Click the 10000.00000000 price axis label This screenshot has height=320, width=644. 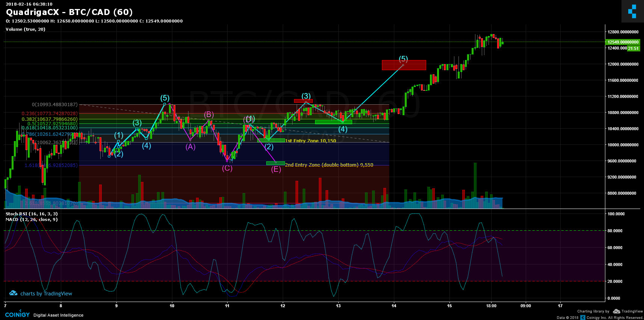(623, 145)
